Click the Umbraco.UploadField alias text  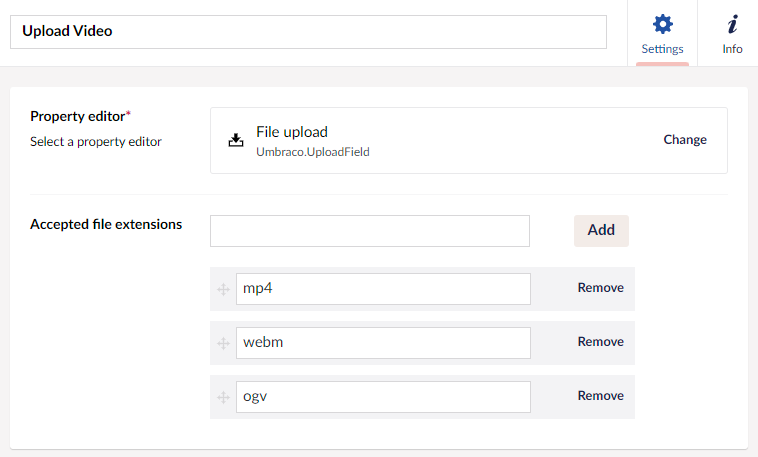pos(313,152)
